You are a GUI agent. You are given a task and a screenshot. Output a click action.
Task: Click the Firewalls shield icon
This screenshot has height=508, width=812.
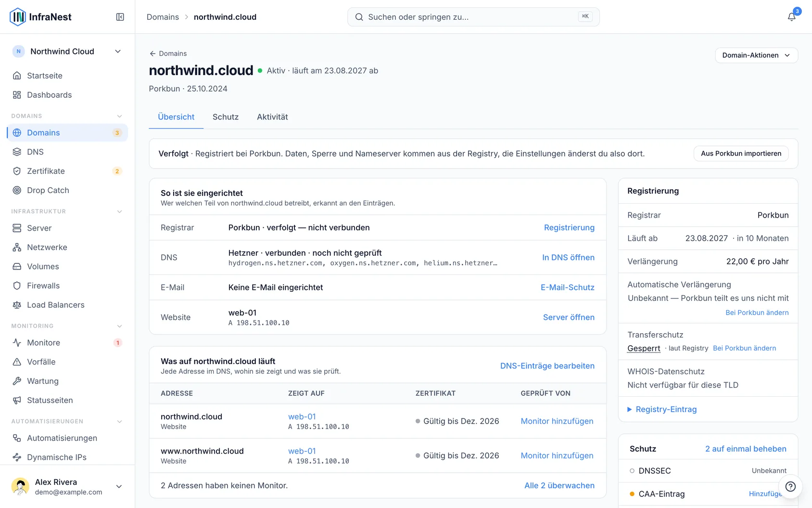17,286
